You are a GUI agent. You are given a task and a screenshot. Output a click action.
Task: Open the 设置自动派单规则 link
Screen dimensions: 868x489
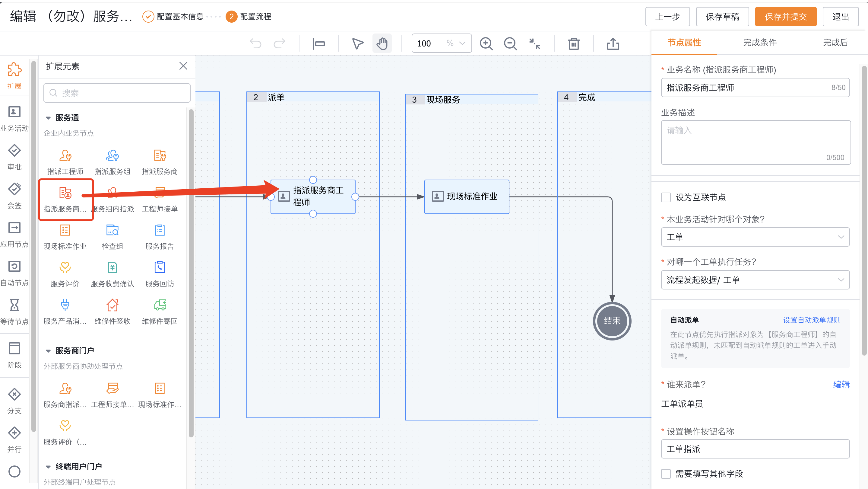click(811, 320)
